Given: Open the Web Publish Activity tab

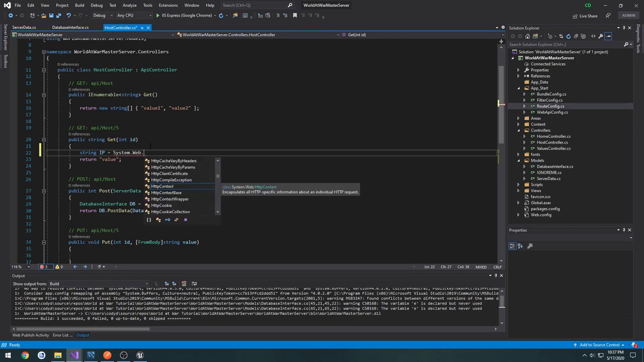Looking at the screenshot, I should 31,335.
